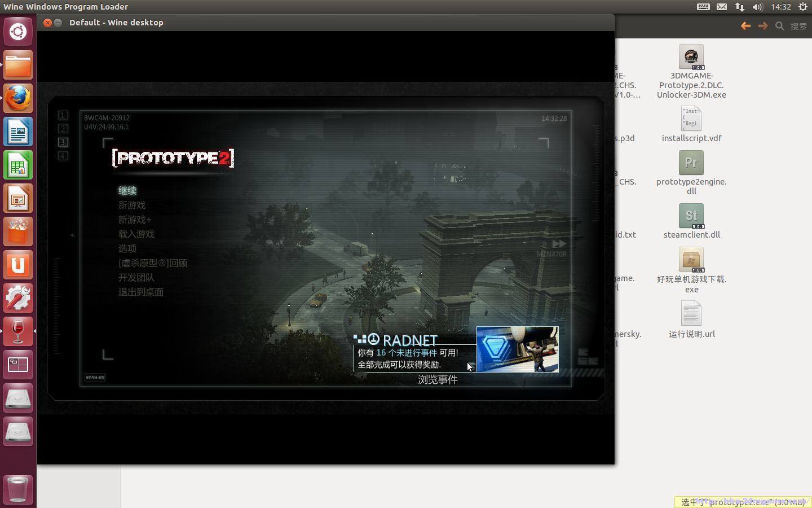The image size is (812, 508).
Task: Go forward in the file manager window
Action: pos(763,26)
